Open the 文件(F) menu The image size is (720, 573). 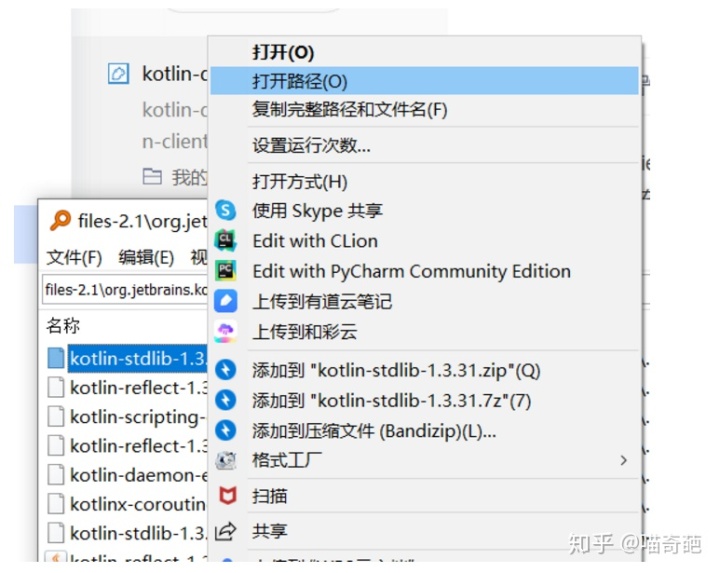pos(74,257)
